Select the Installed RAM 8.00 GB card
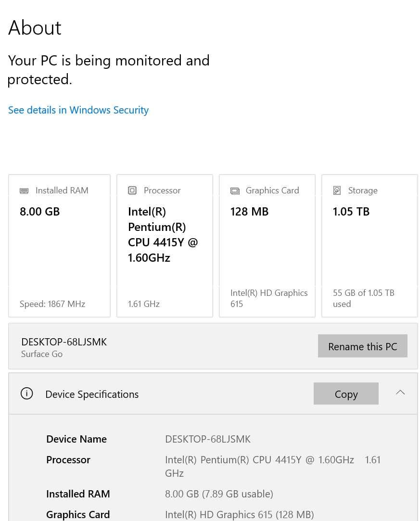Image resolution: width=420 pixels, height=521 pixels. [x=60, y=246]
